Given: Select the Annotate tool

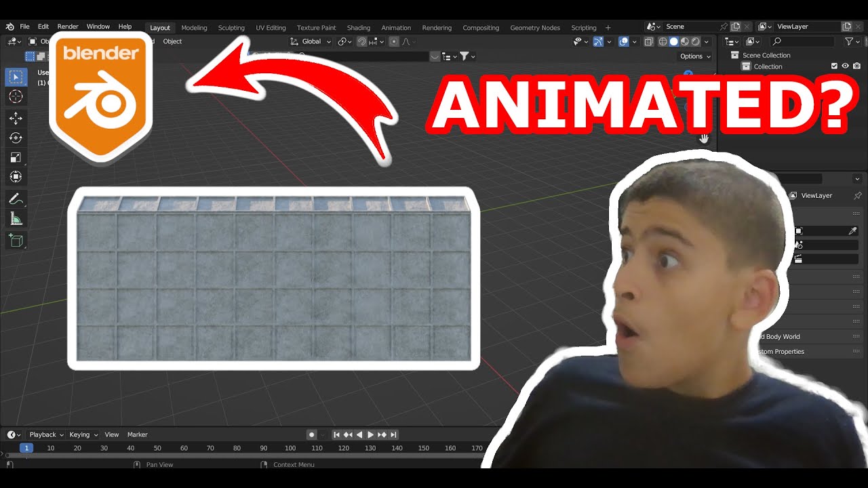Looking at the screenshot, I should (x=16, y=199).
